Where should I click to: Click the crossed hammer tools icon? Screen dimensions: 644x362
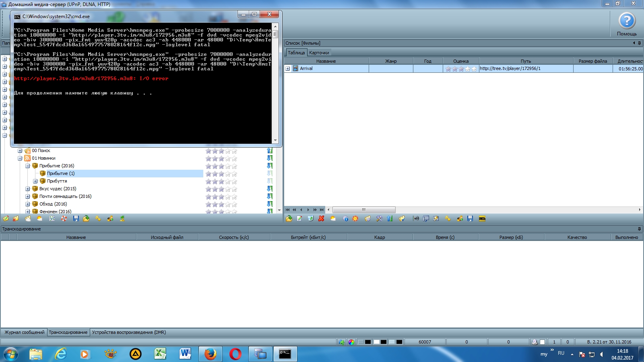tap(379, 219)
